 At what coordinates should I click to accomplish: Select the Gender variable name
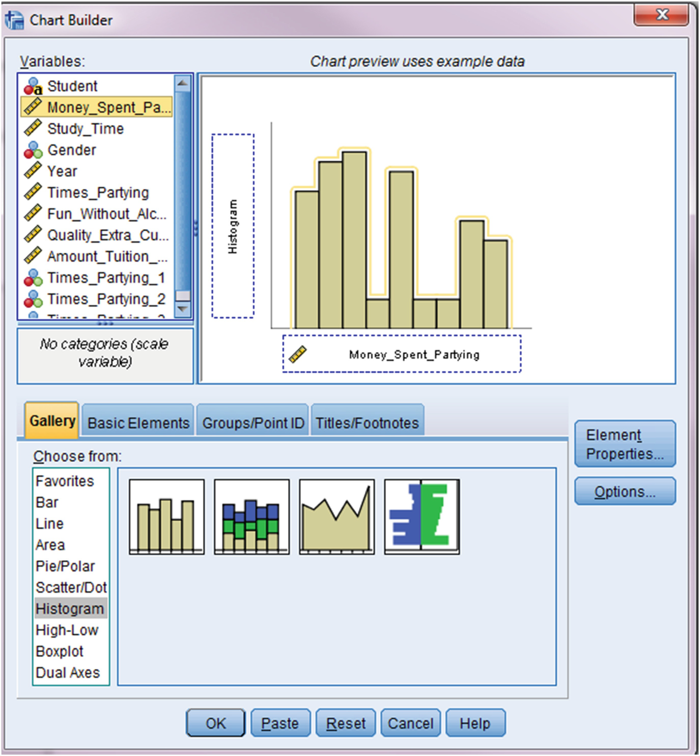pyautogui.click(x=72, y=150)
